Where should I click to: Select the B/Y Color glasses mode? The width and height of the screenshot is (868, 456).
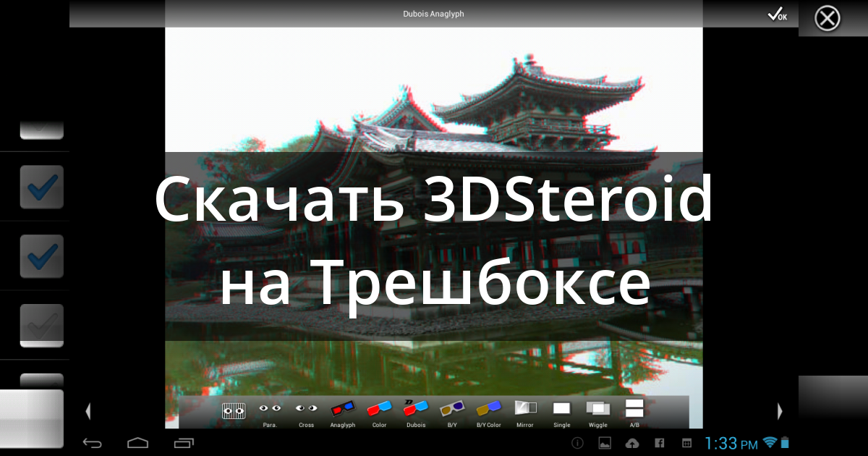point(488,414)
